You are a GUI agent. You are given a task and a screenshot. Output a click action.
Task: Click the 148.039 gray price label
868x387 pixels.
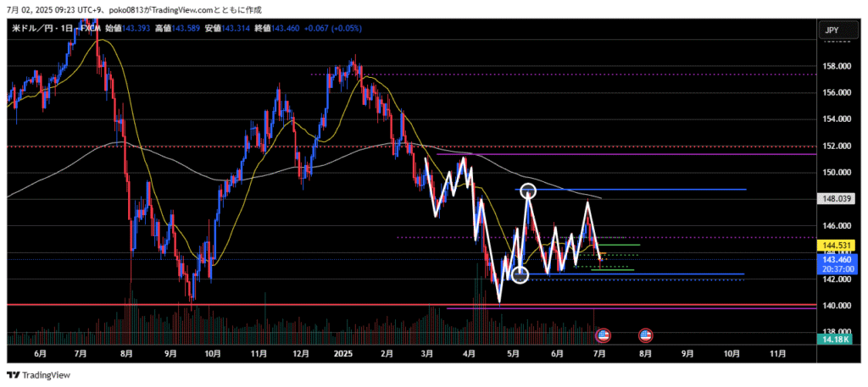(x=836, y=199)
